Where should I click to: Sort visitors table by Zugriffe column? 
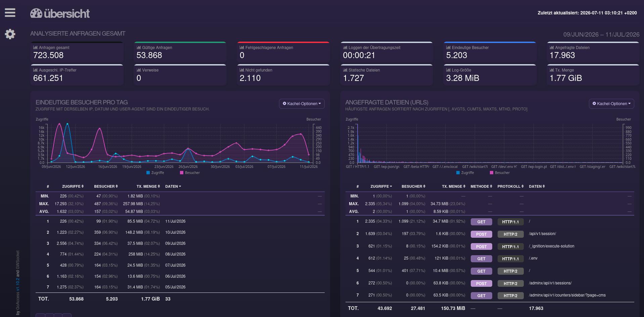click(73, 186)
